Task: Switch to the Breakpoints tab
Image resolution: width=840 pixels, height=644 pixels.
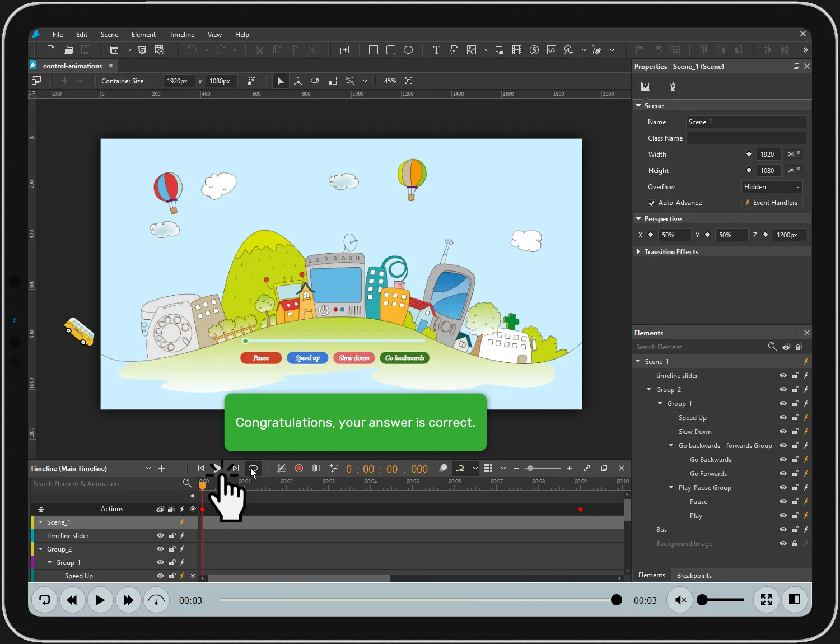Action: tap(694, 575)
